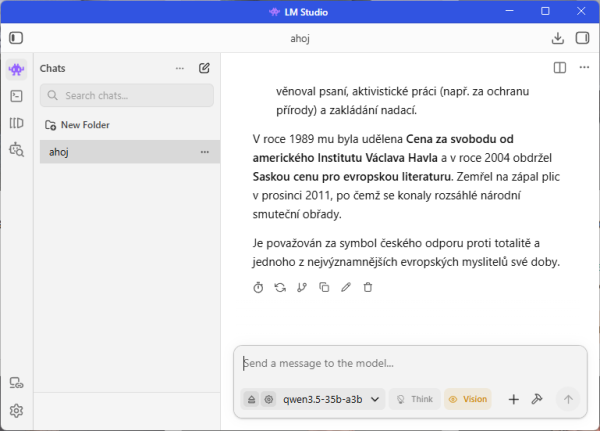Open the qwen3.5-35b-a3b model selector dropdown
This screenshot has height=431, width=600.
pos(331,399)
